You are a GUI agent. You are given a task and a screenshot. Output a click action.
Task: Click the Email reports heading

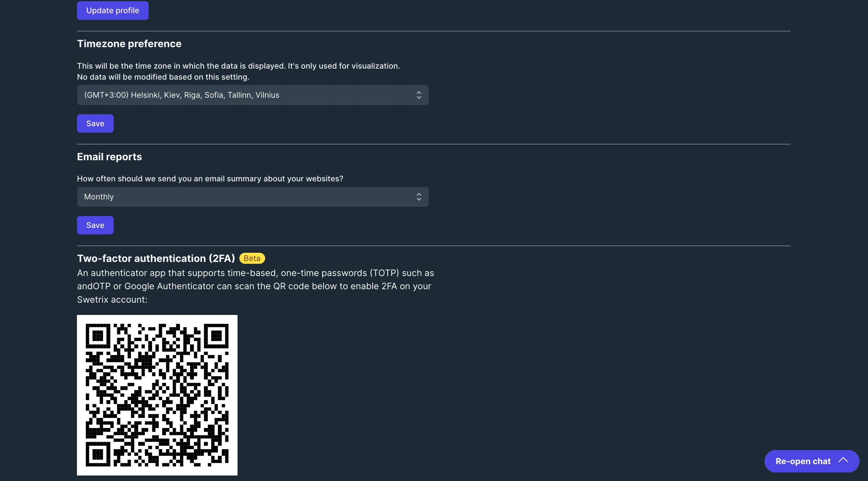[x=109, y=157]
